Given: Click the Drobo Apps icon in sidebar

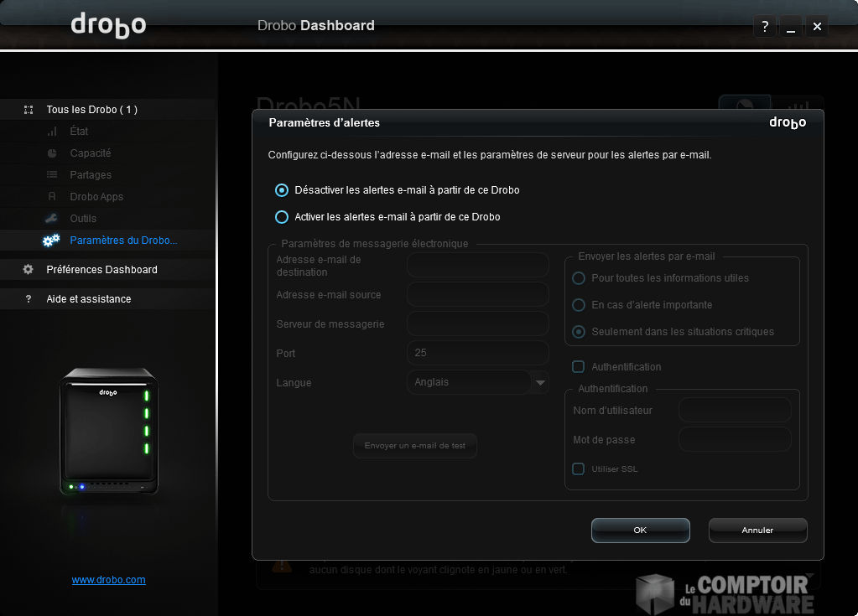Looking at the screenshot, I should coord(52,197).
